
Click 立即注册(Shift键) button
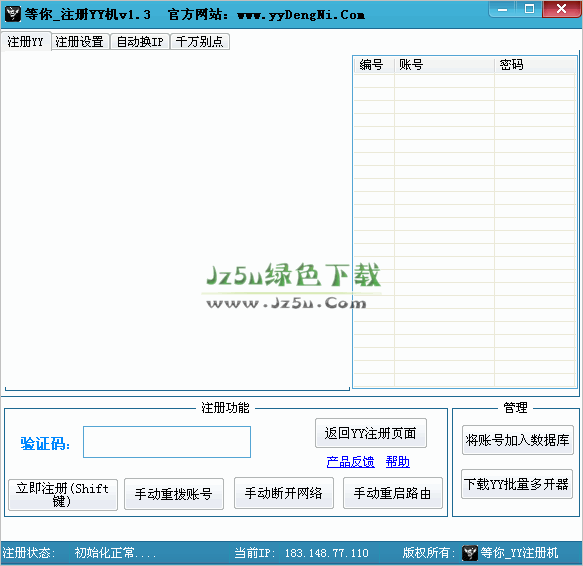tap(63, 495)
